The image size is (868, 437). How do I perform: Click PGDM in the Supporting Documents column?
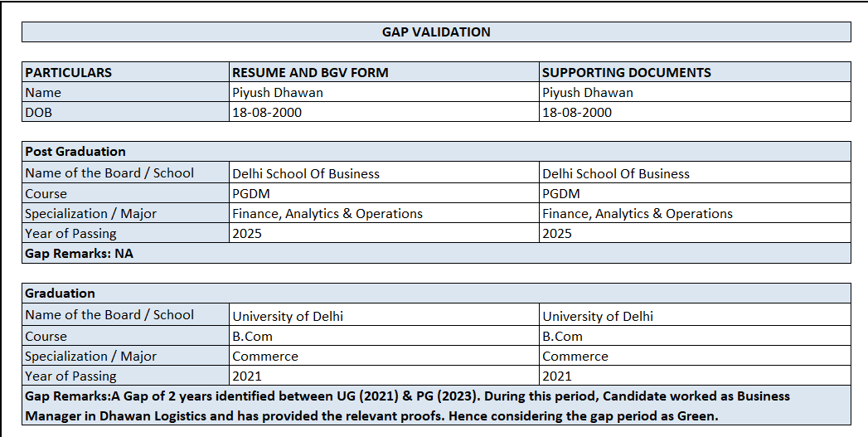point(695,194)
